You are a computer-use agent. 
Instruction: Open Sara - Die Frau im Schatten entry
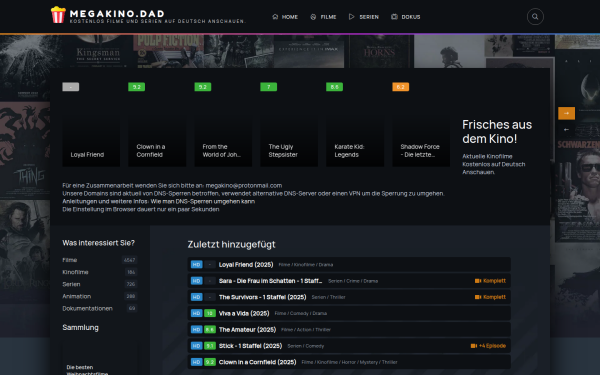pyautogui.click(x=349, y=281)
